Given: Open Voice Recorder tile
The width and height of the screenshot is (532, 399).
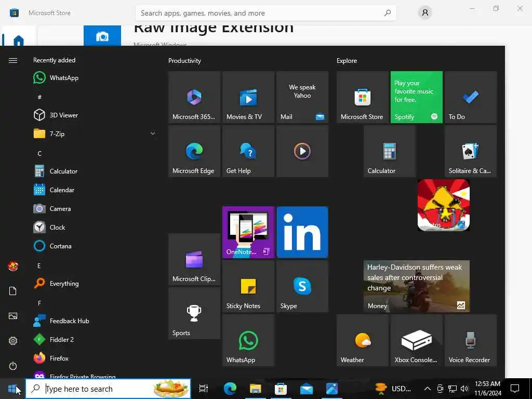Looking at the screenshot, I should (471, 340).
